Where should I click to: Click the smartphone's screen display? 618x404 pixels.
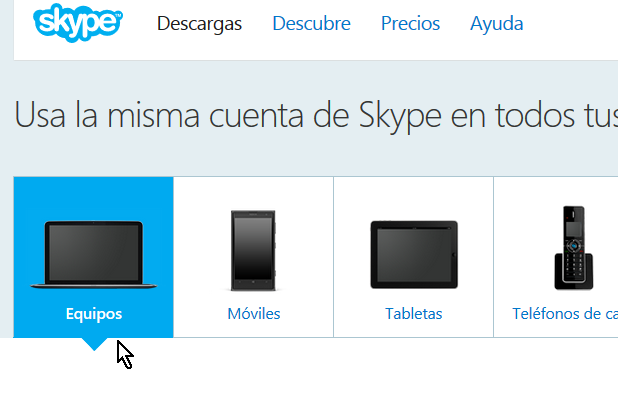point(253,248)
